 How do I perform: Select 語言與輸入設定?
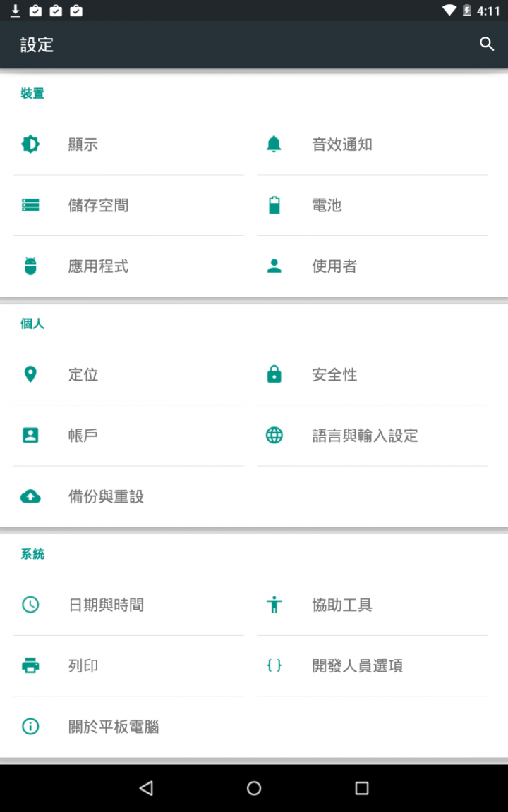coord(373,435)
